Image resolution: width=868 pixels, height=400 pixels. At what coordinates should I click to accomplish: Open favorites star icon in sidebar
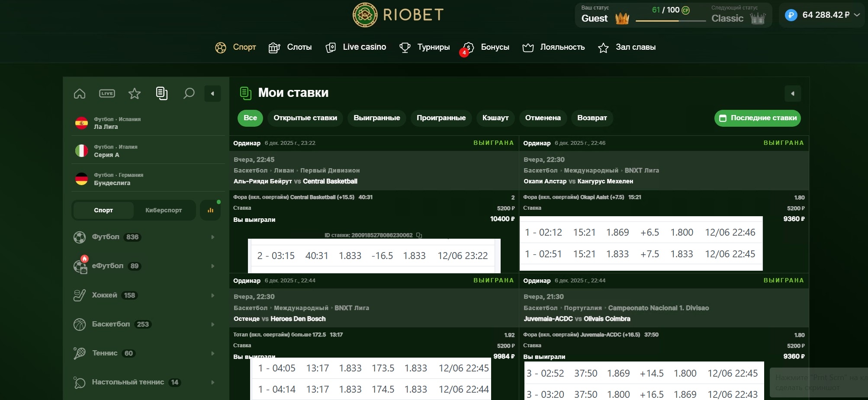pos(135,93)
